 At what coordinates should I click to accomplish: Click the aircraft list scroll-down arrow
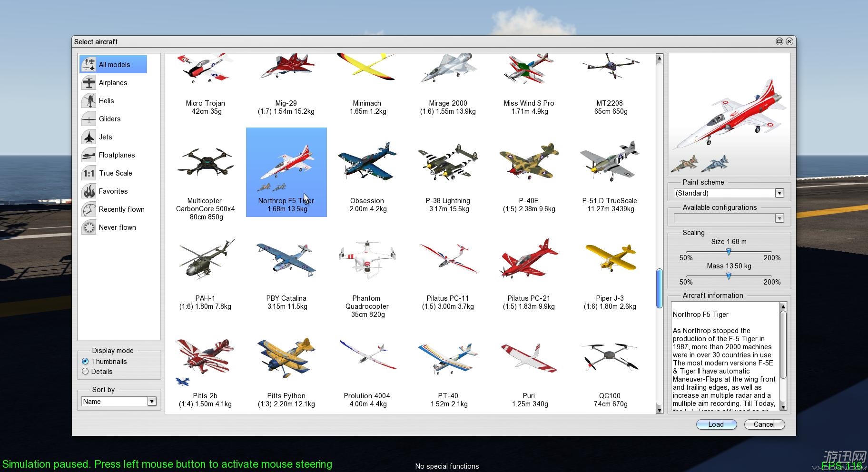[659, 410]
